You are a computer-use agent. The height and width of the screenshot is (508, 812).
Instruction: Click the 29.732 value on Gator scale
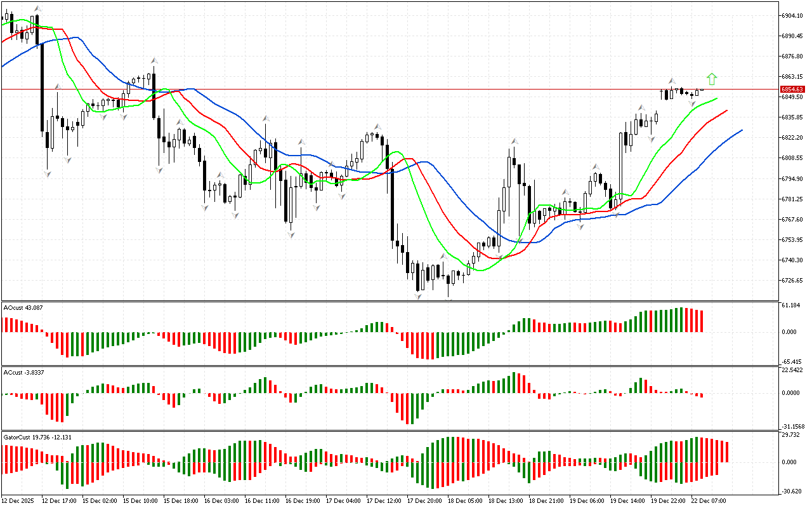791,435
